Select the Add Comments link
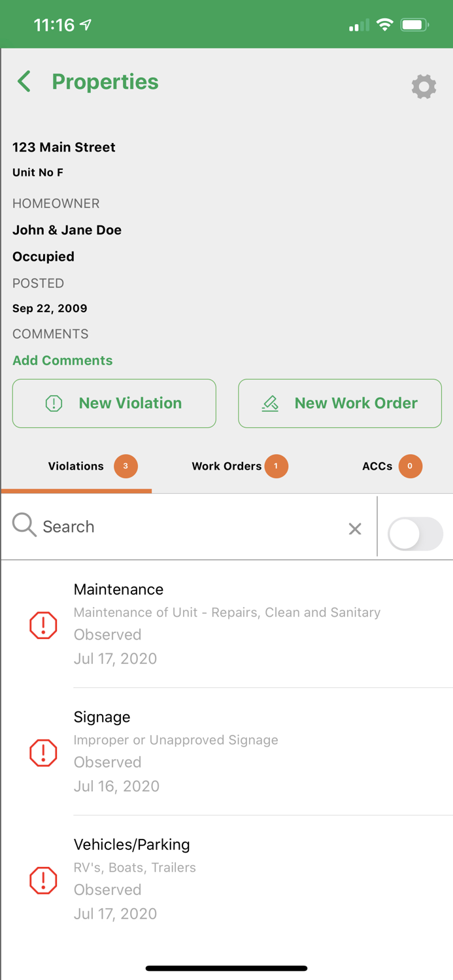Screen dimensions: 453x980 62,360
